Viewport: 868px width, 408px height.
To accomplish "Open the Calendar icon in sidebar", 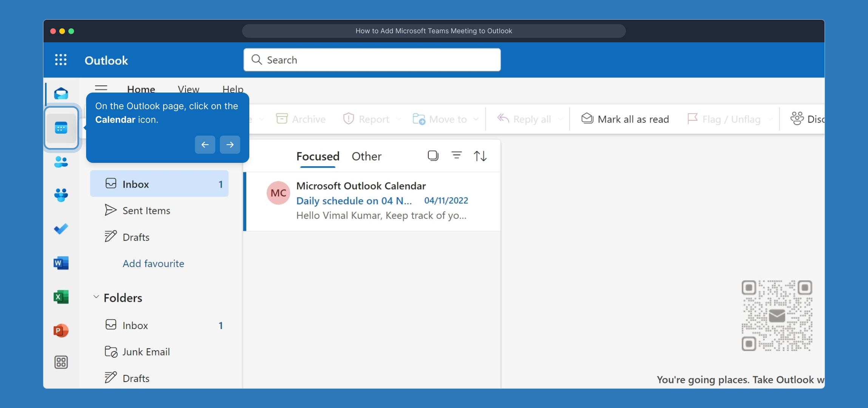I will (61, 128).
